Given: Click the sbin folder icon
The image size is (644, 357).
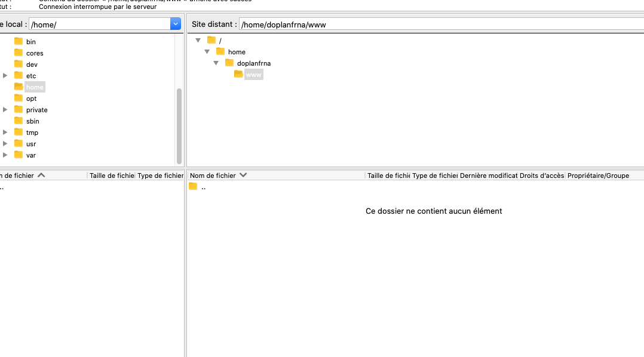Looking at the screenshot, I should click(19, 121).
